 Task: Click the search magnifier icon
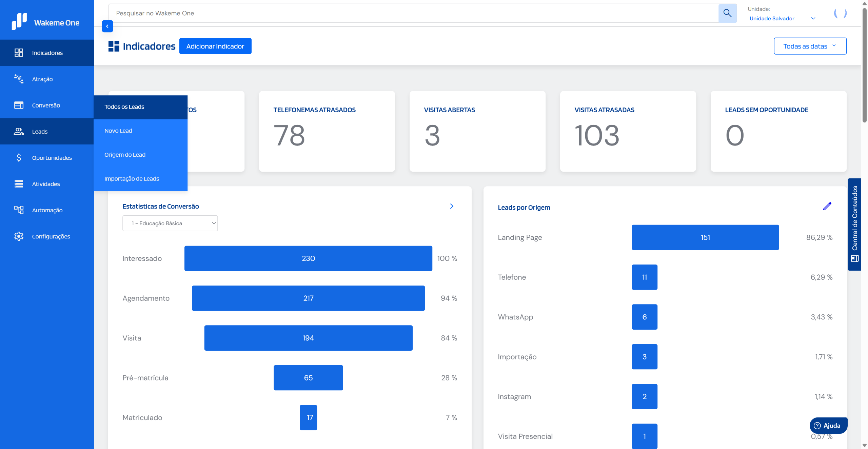[x=727, y=13]
